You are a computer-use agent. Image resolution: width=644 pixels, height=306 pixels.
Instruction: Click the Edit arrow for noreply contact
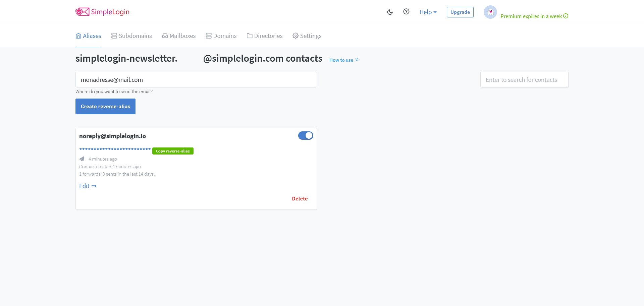click(88, 186)
